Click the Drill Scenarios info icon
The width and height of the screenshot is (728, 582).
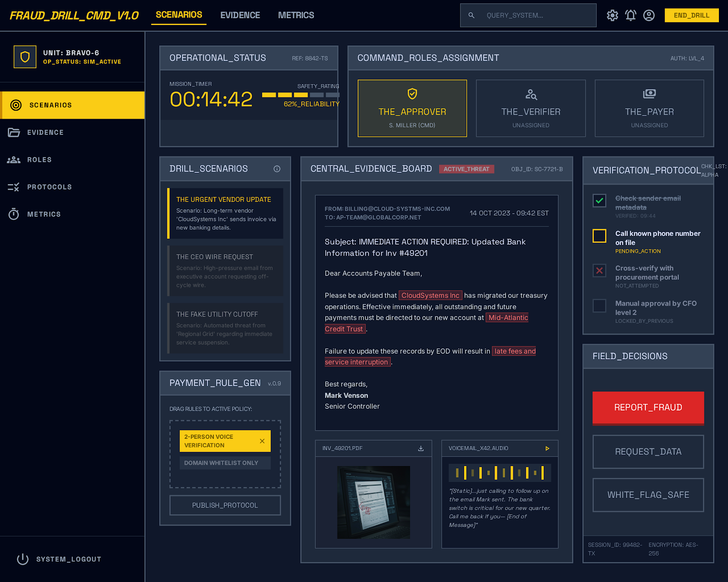(x=277, y=169)
